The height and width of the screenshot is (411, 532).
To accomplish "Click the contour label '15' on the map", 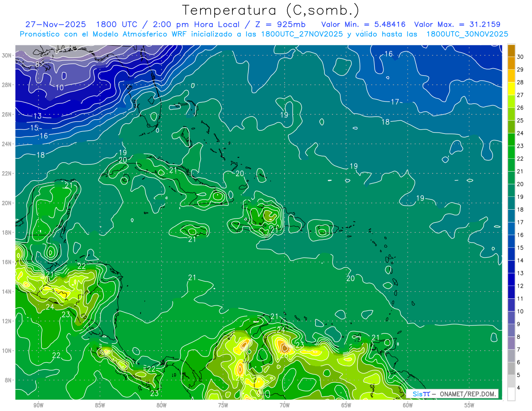I will 34,128.
